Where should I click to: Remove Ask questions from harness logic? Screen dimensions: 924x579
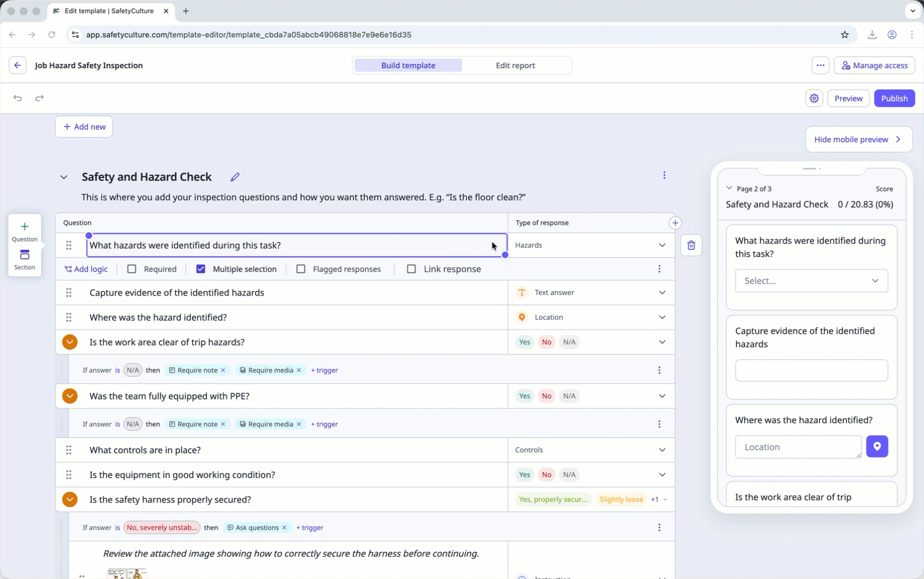(x=284, y=528)
